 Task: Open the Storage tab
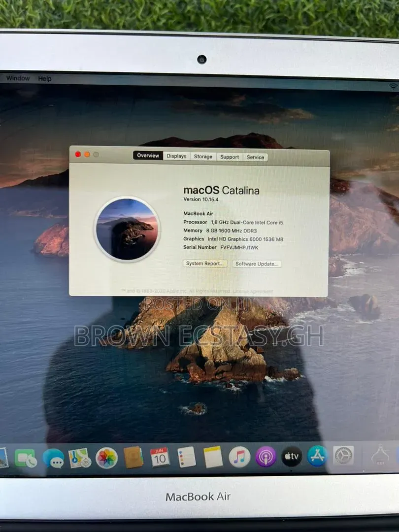point(203,157)
